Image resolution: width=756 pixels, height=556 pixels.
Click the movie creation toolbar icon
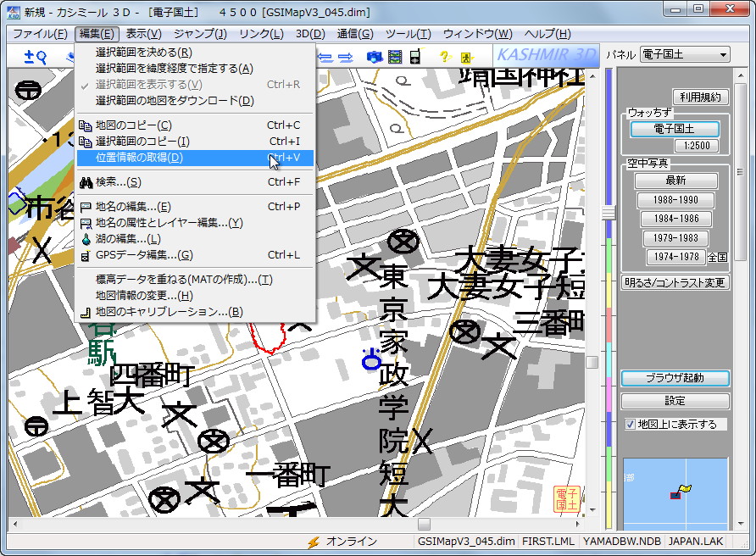[395, 57]
